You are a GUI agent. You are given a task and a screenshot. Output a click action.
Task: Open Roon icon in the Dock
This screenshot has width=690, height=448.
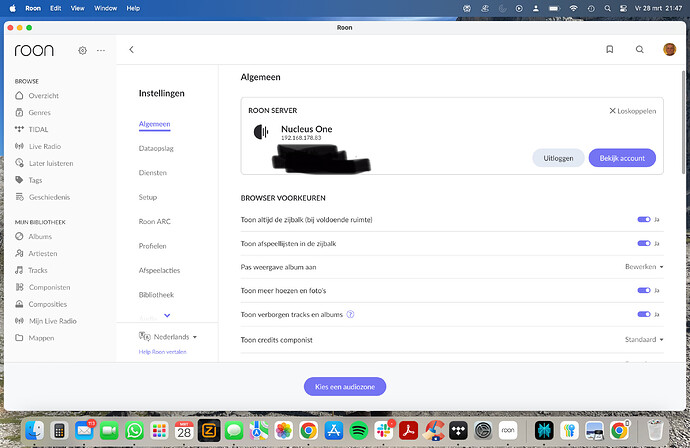click(508, 430)
